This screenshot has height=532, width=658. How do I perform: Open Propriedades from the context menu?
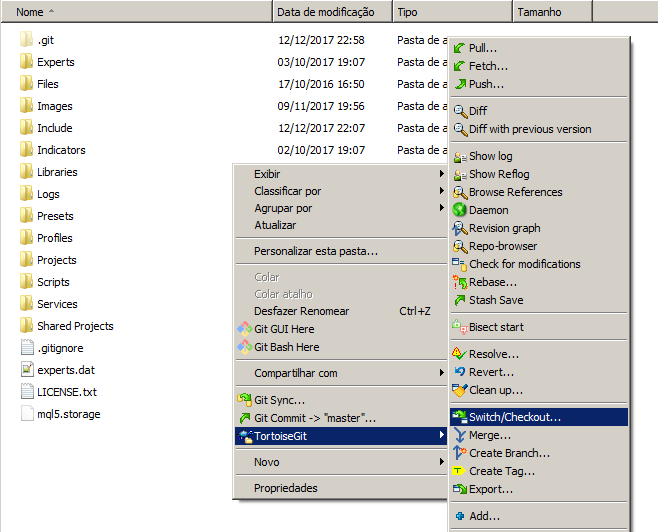click(x=341, y=488)
